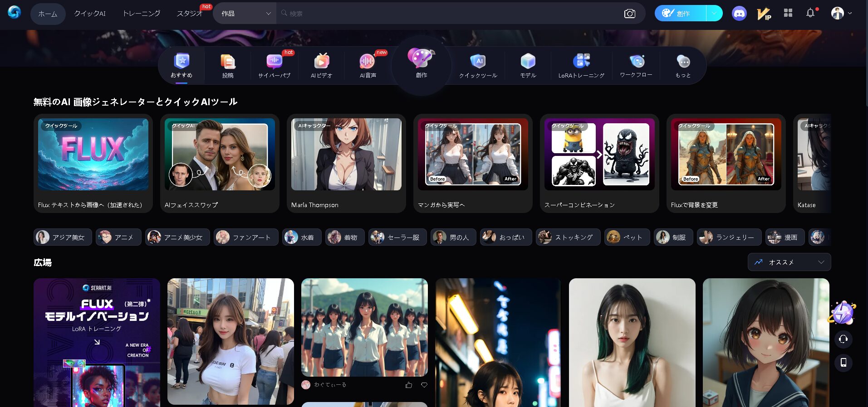Favorite the わくてぃーる post with heart

[424, 385]
